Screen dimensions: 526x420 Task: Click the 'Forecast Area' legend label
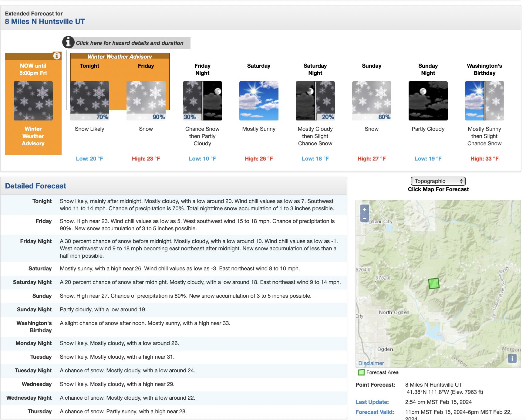[x=383, y=372]
